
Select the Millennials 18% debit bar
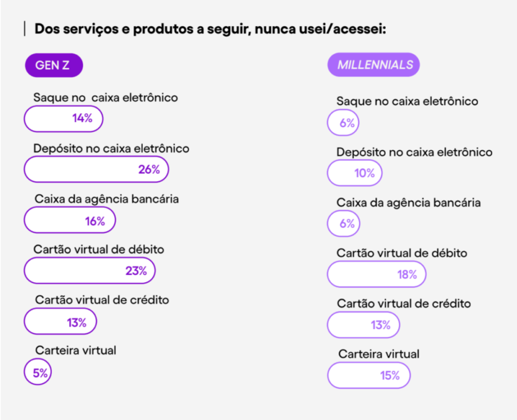click(x=377, y=275)
